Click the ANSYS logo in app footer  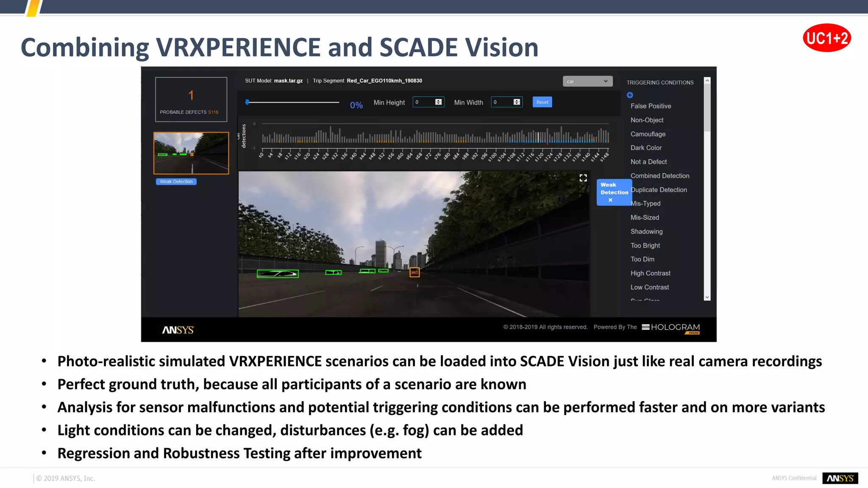point(178,330)
